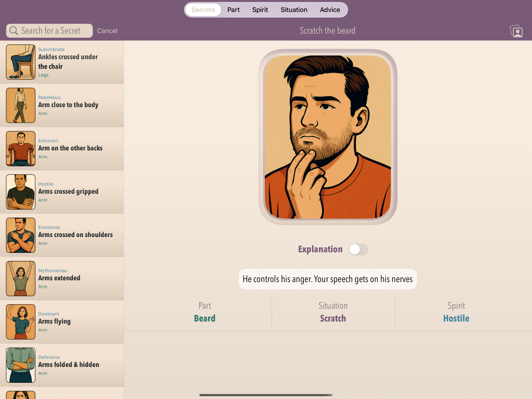
Task: Focus the Search for a Secret field
Action: 49,31
